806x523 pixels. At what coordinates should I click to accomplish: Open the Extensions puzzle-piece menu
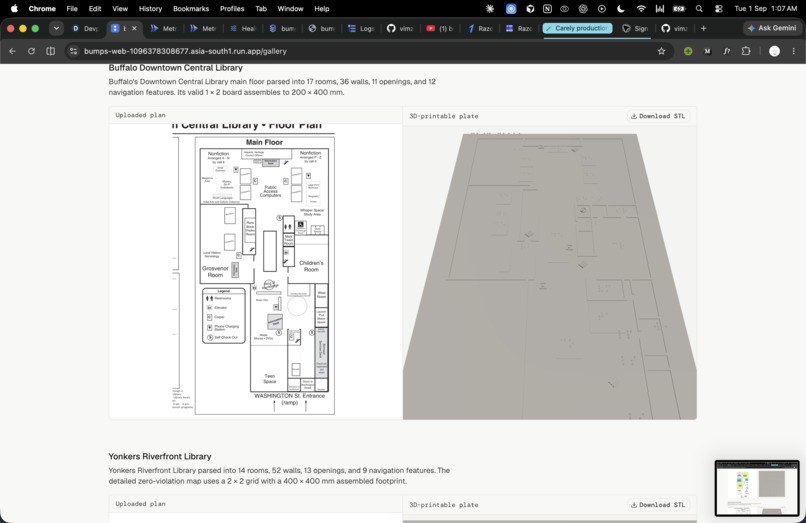(x=746, y=51)
